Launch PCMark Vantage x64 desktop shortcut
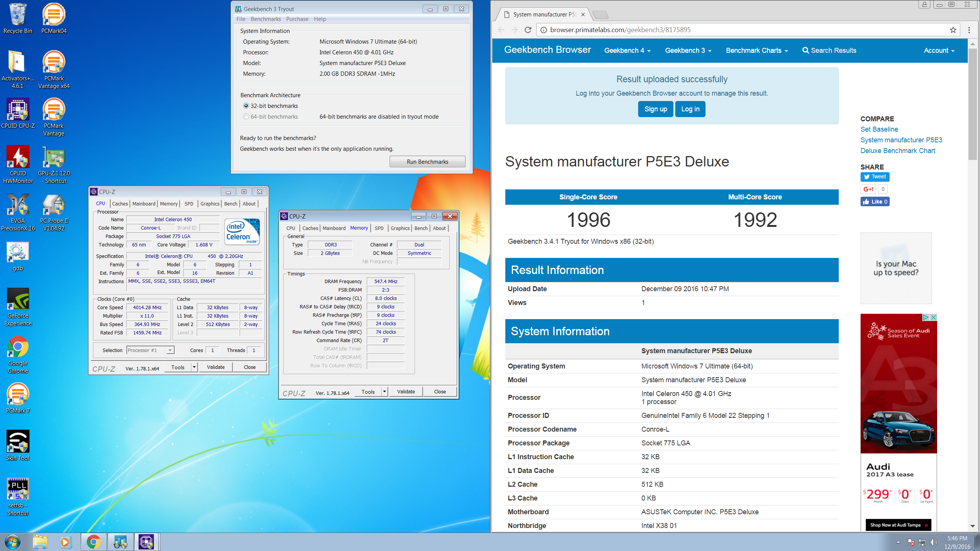Image resolution: width=980 pixels, height=551 pixels. 54,70
